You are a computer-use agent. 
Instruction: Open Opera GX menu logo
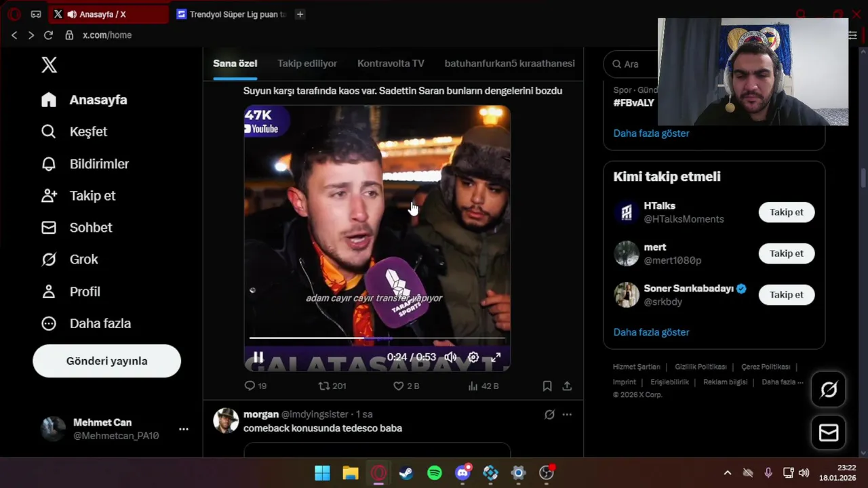coord(14,14)
